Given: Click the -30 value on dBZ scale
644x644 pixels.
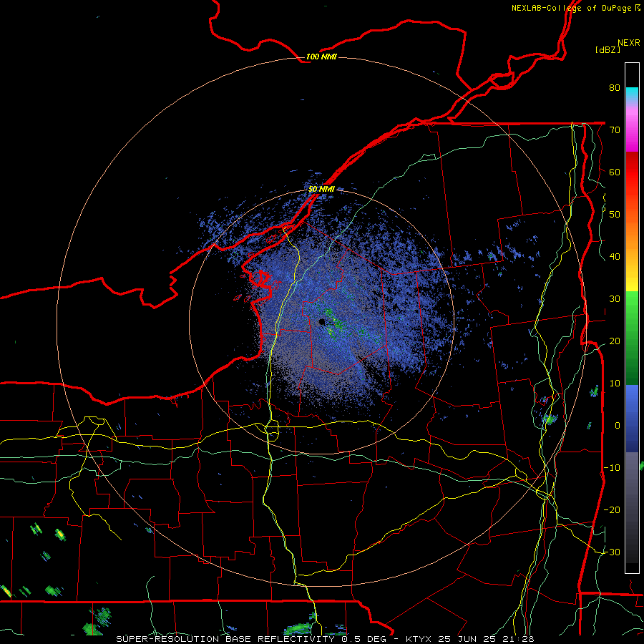Looking at the screenshot, I should click(612, 552).
